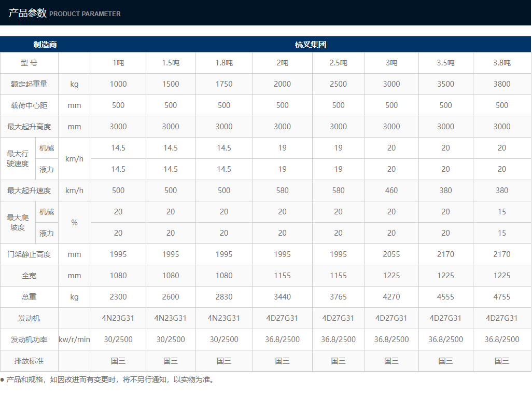The image size is (532, 394).
Task: Click 全宽 value '1155' in 2吨 column
Action: pyautogui.click(x=282, y=276)
